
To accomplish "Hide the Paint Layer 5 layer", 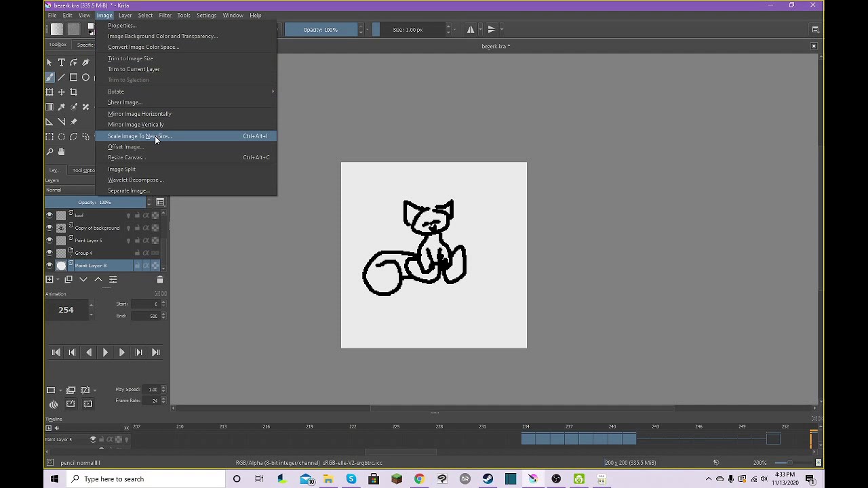I will coord(49,240).
